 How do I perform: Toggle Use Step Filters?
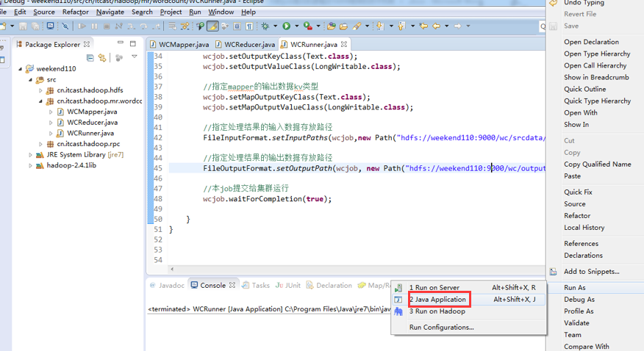185,26
